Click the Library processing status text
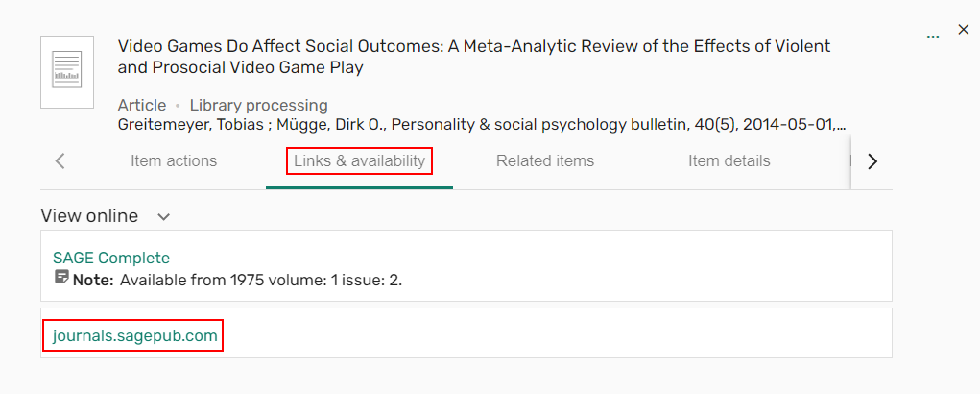Image resolution: width=980 pixels, height=394 pixels. pos(258,105)
